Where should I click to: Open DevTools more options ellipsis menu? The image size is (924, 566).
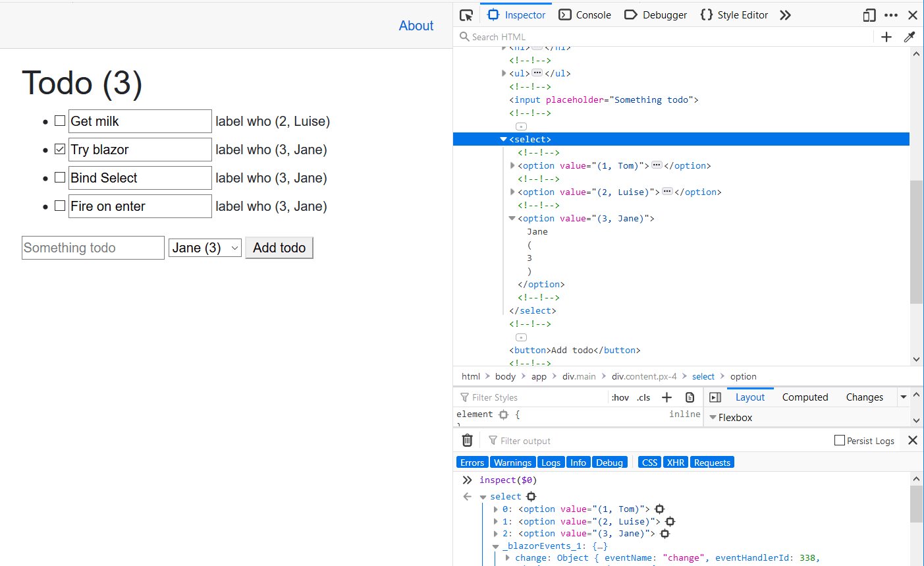(x=891, y=15)
